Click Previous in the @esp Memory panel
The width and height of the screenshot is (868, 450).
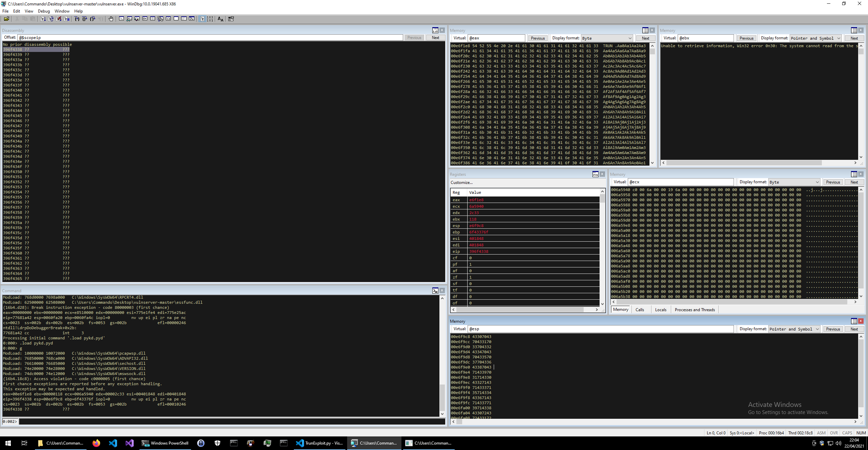[x=833, y=329]
